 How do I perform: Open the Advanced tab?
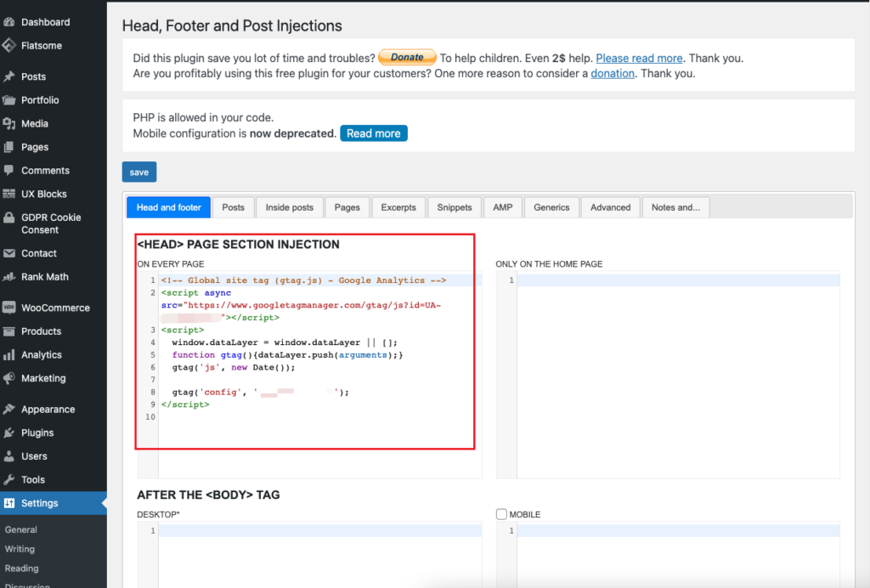[x=610, y=207]
